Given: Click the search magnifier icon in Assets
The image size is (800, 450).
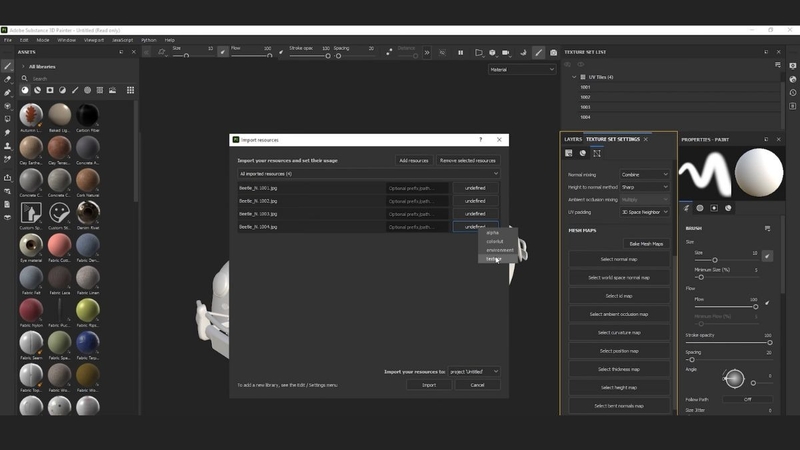Looking at the screenshot, I should (24, 79).
